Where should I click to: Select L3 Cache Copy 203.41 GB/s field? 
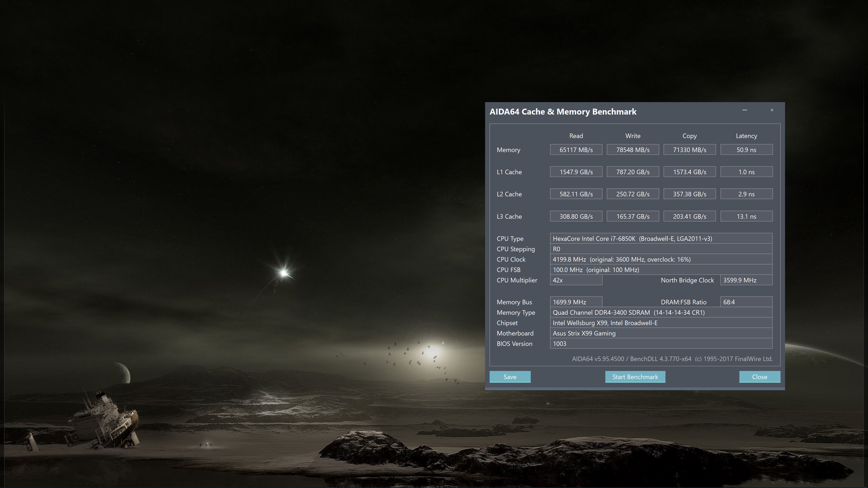coord(689,216)
